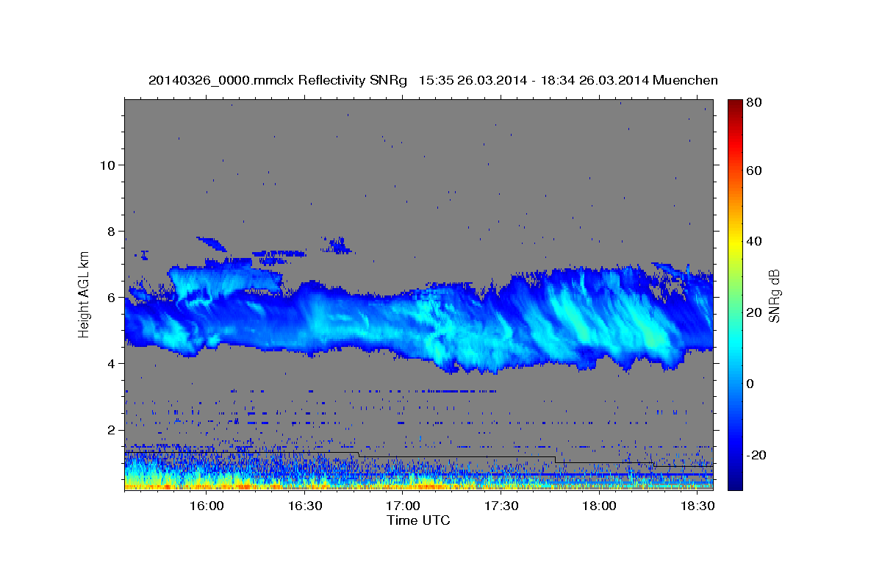Click the dark blue bottom of colorbar

click(734, 484)
